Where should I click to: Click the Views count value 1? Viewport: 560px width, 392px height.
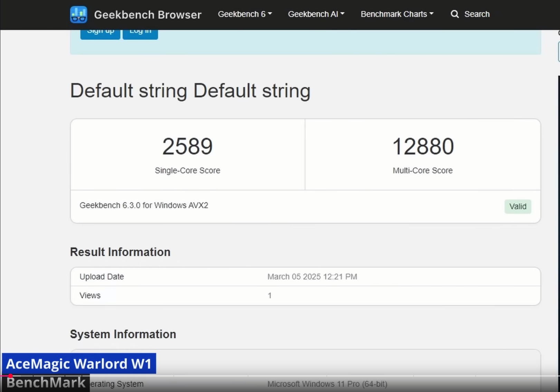click(269, 296)
